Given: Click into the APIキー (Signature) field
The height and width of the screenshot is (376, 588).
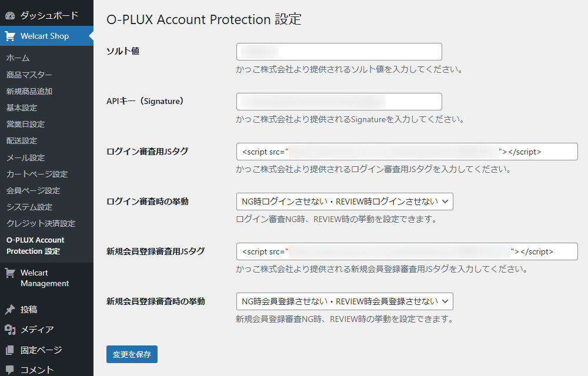Looking at the screenshot, I should pyautogui.click(x=339, y=102).
